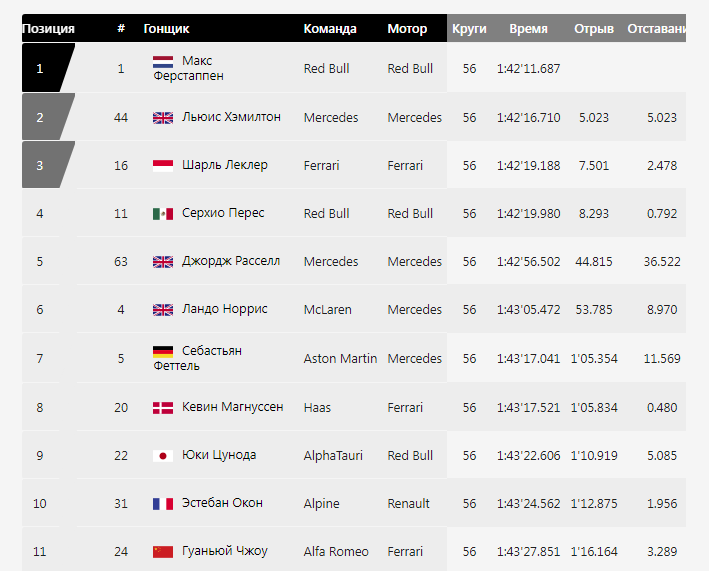Click the Круги column header

tap(469, 29)
